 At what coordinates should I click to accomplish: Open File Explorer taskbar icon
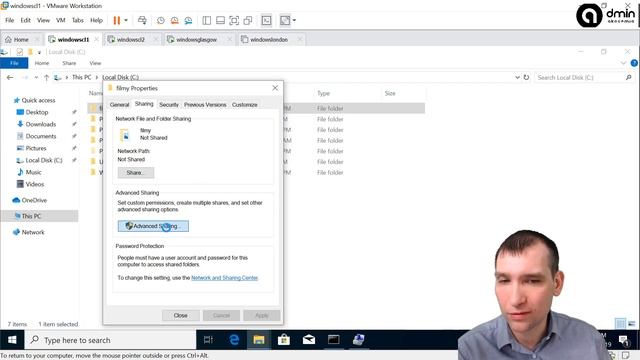click(x=259, y=340)
